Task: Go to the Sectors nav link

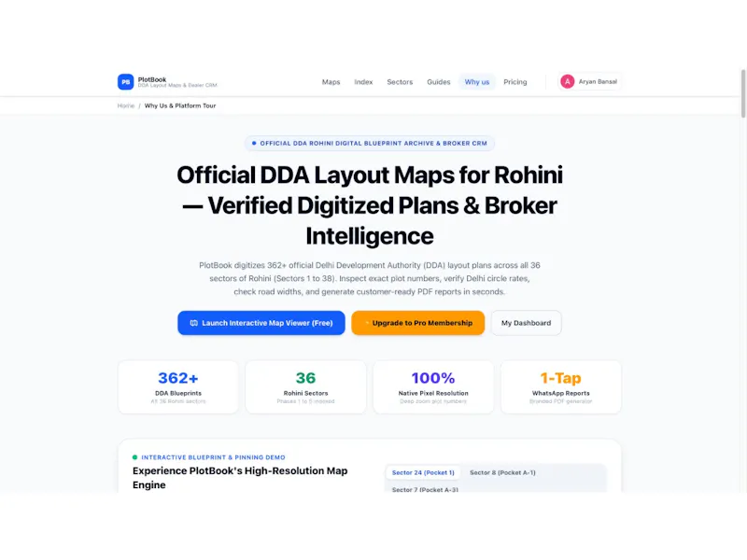Action: (400, 82)
